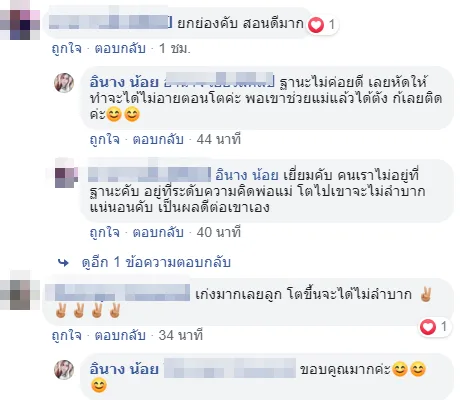Like the 44 นาที reply
475x400 pixels.
pos(105,139)
